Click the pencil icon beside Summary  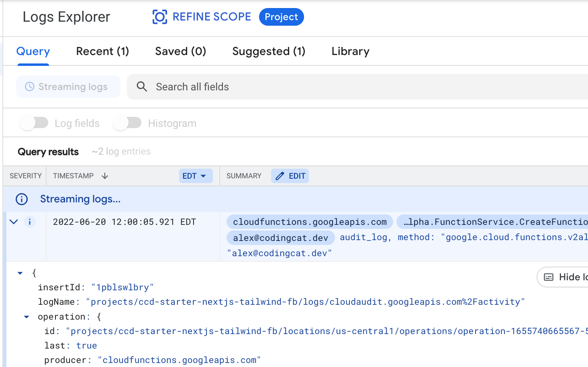[280, 176]
